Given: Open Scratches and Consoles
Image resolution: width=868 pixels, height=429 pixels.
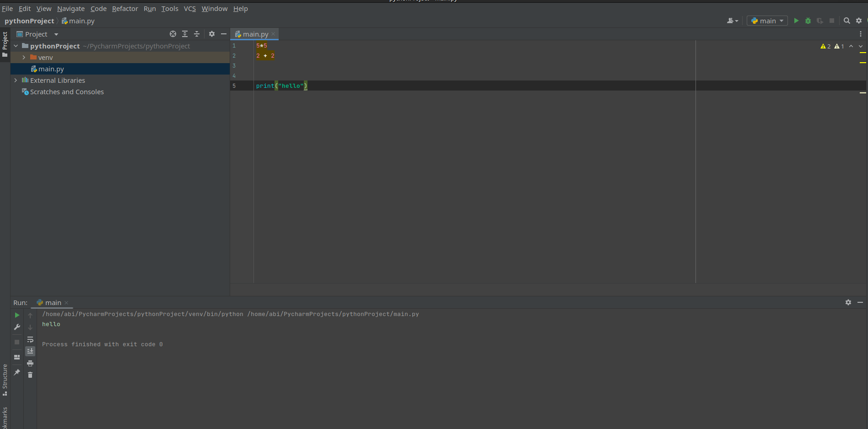Looking at the screenshot, I should point(67,91).
